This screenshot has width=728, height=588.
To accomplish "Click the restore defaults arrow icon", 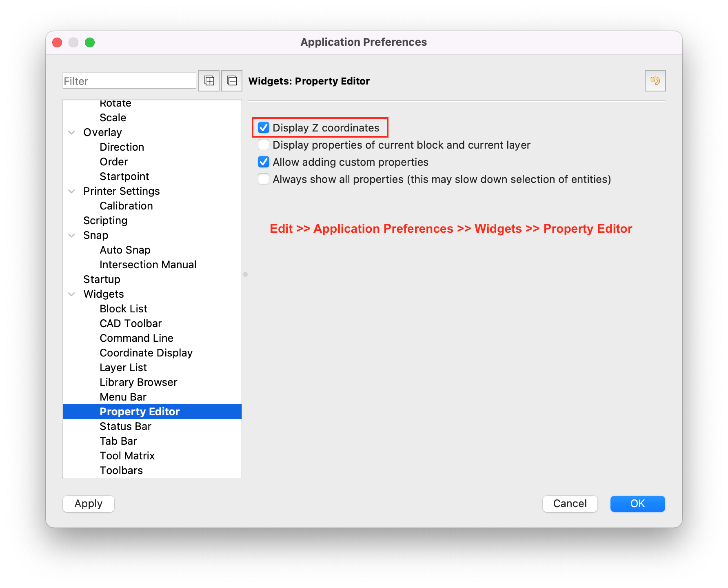I will 655,81.
